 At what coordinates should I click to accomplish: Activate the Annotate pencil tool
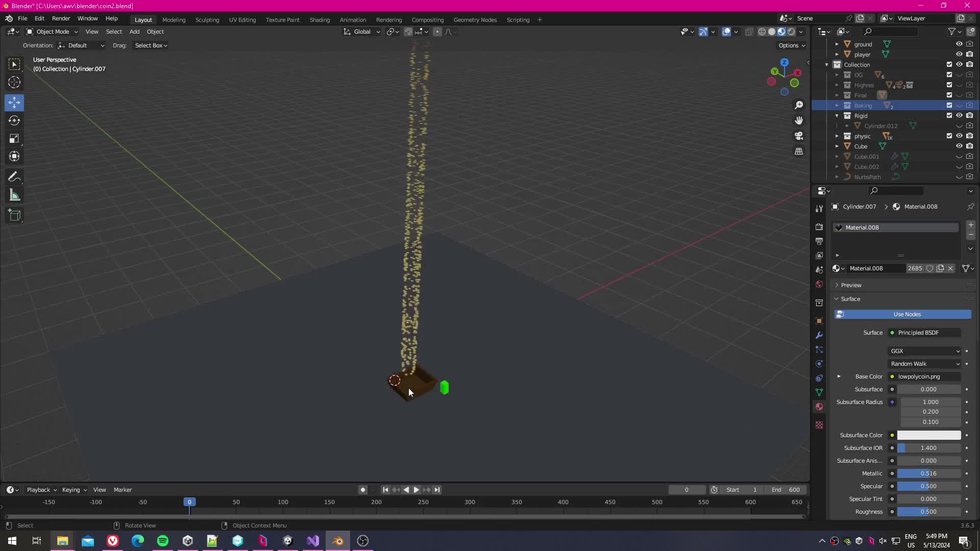[x=14, y=177]
